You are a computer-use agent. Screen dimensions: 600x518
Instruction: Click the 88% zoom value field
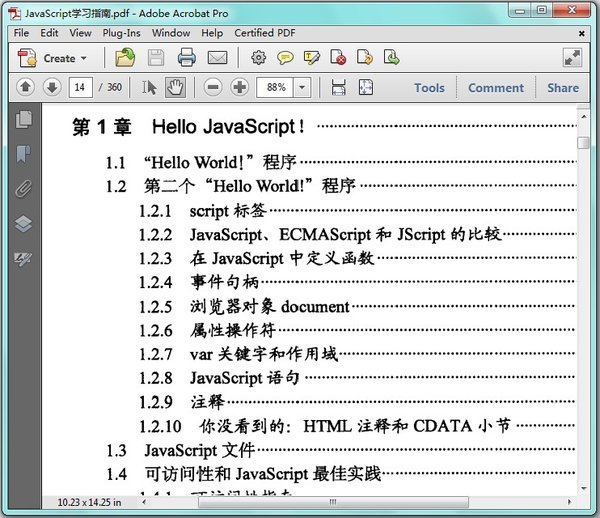coord(275,87)
